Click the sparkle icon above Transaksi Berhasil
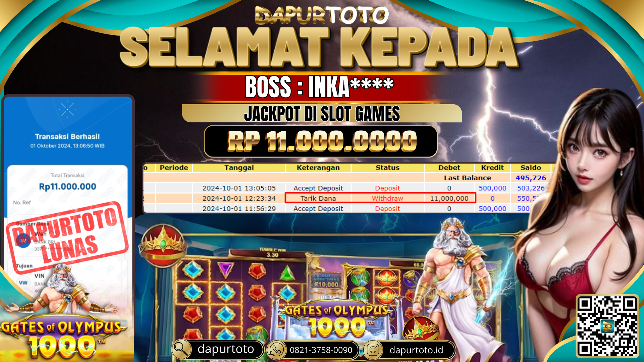 click(x=67, y=109)
